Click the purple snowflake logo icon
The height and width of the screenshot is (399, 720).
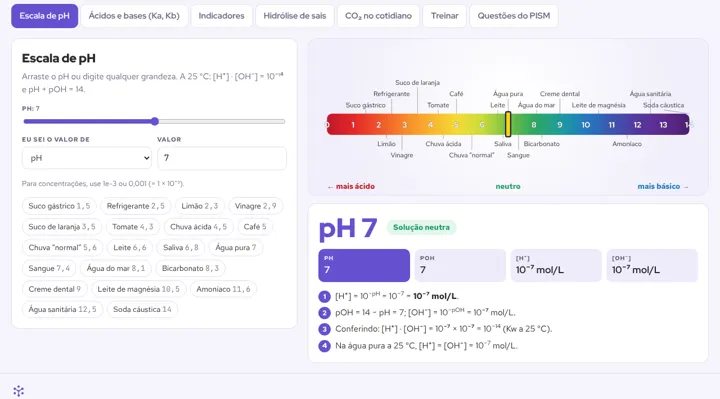point(18,391)
